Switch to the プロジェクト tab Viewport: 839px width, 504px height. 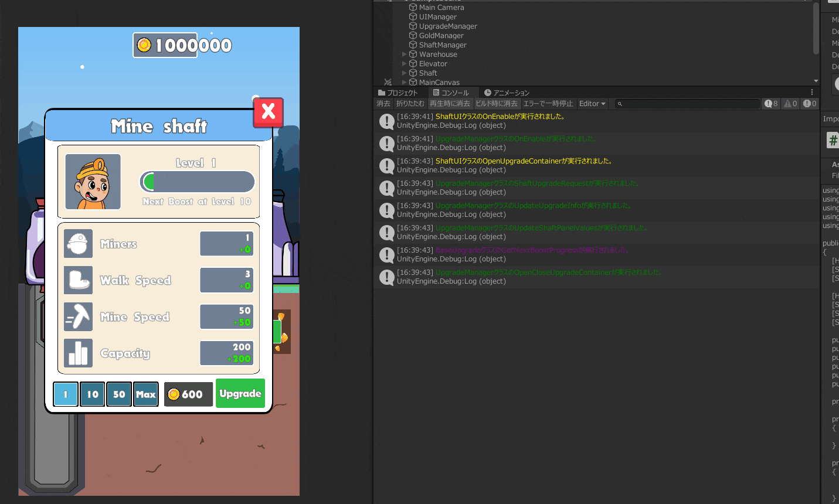coord(398,93)
